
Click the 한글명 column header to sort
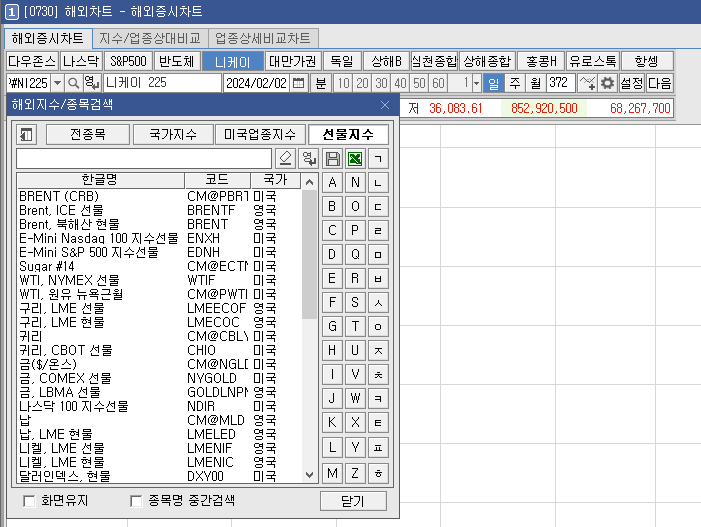click(x=100, y=180)
